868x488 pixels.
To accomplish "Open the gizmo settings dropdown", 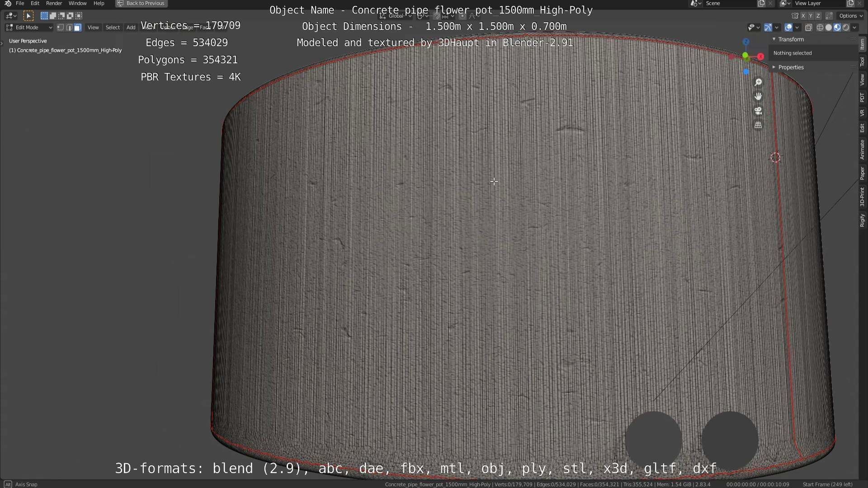I will tap(777, 28).
